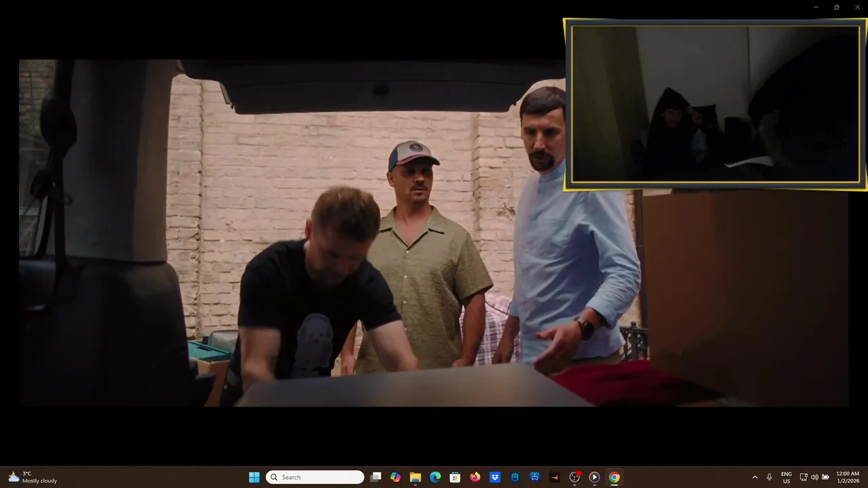Open the black icon with orange arrow
868x488 pixels.
555,477
